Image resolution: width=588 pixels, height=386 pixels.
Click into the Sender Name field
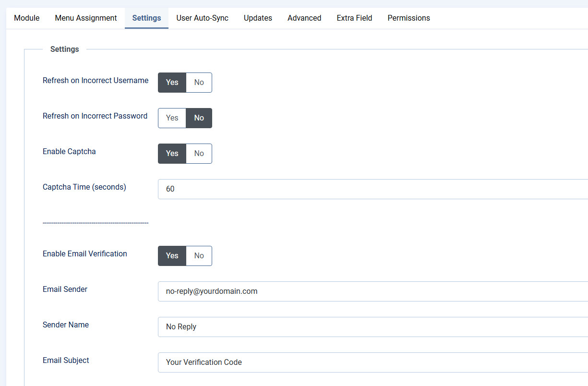(x=372, y=327)
